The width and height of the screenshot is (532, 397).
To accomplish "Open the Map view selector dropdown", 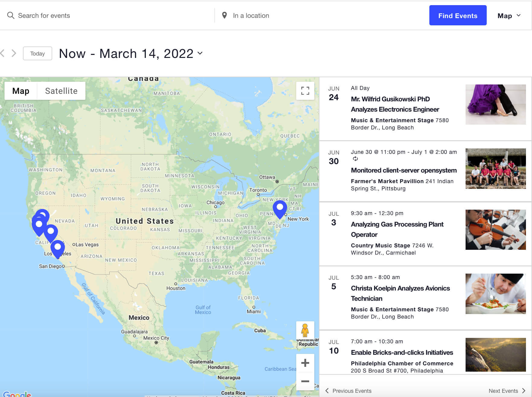I will point(509,16).
